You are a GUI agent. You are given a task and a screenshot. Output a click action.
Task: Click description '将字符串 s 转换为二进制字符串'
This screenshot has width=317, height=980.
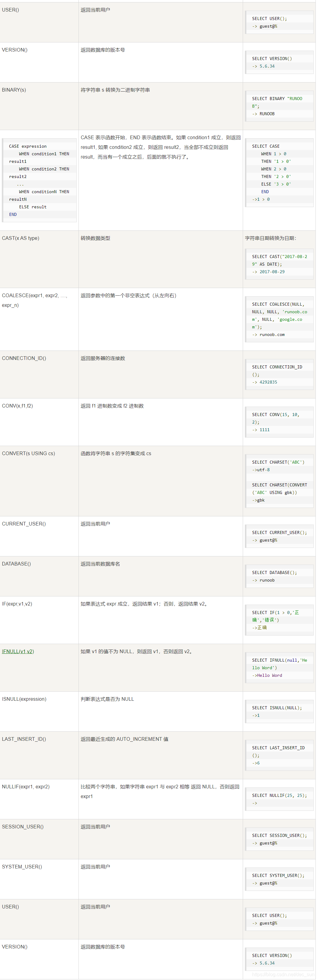point(115,90)
